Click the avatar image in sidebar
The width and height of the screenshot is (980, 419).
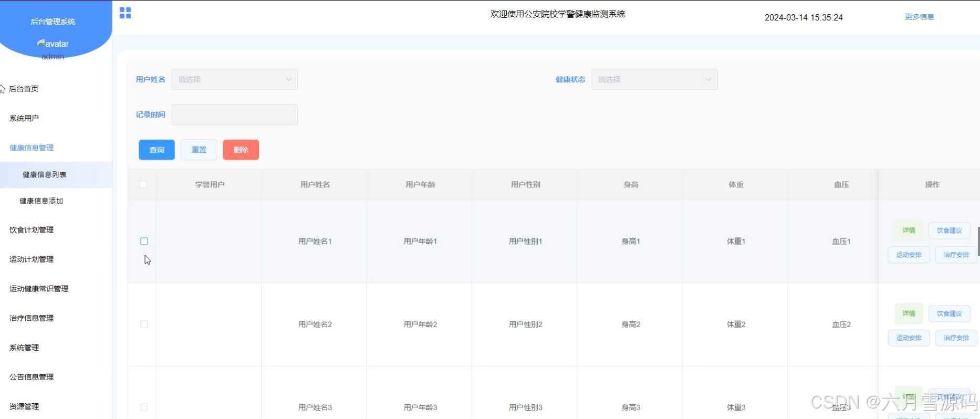click(x=53, y=44)
